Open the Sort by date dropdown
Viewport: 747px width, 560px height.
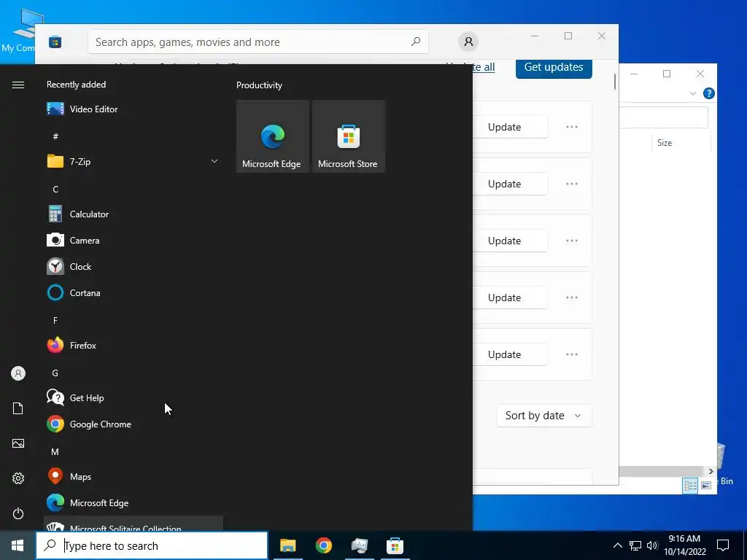(x=544, y=416)
